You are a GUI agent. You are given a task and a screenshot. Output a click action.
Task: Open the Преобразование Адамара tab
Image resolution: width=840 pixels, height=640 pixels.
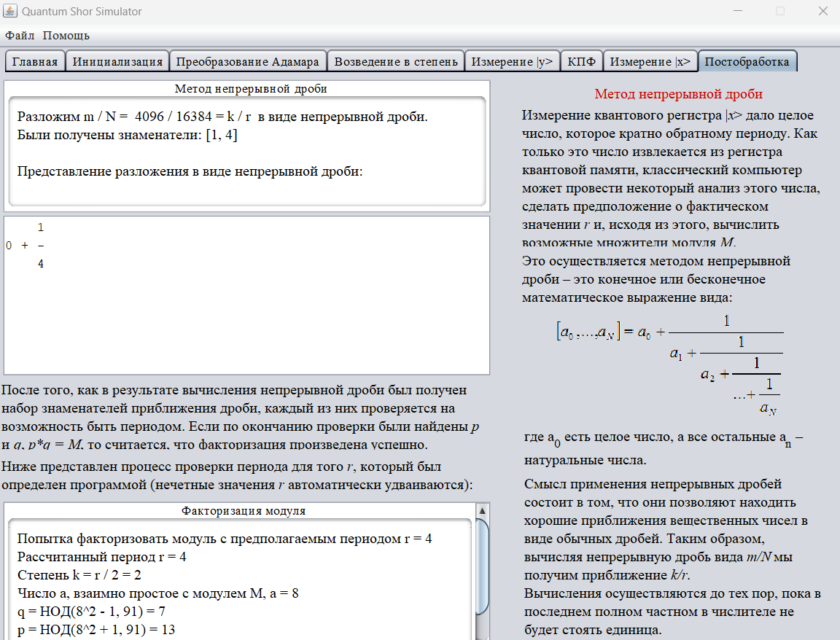click(x=247, y=61)
